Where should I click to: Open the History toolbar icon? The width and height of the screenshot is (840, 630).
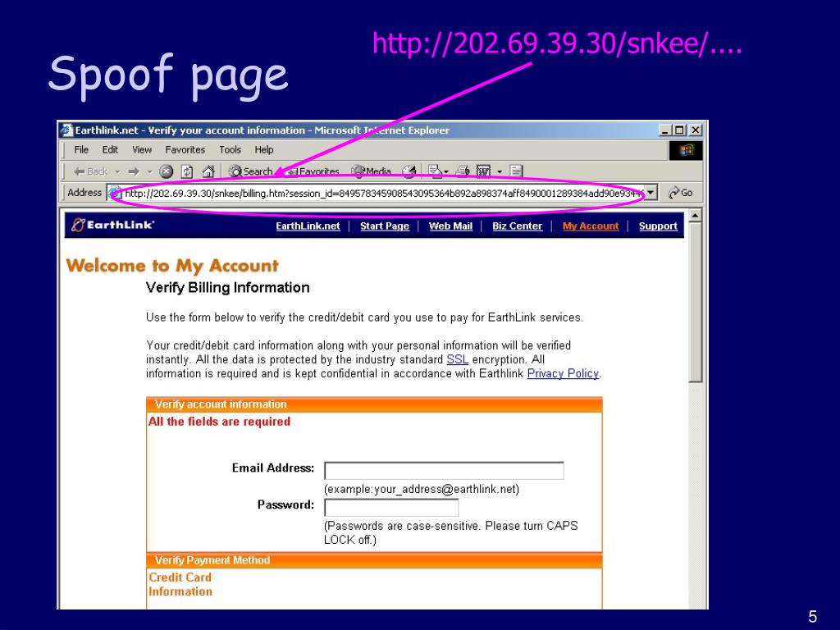point(409,171)
